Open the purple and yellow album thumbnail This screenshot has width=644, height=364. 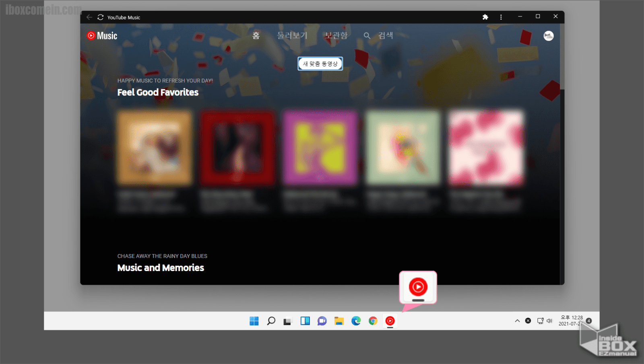pyautogui.click(x=320, y=148)
